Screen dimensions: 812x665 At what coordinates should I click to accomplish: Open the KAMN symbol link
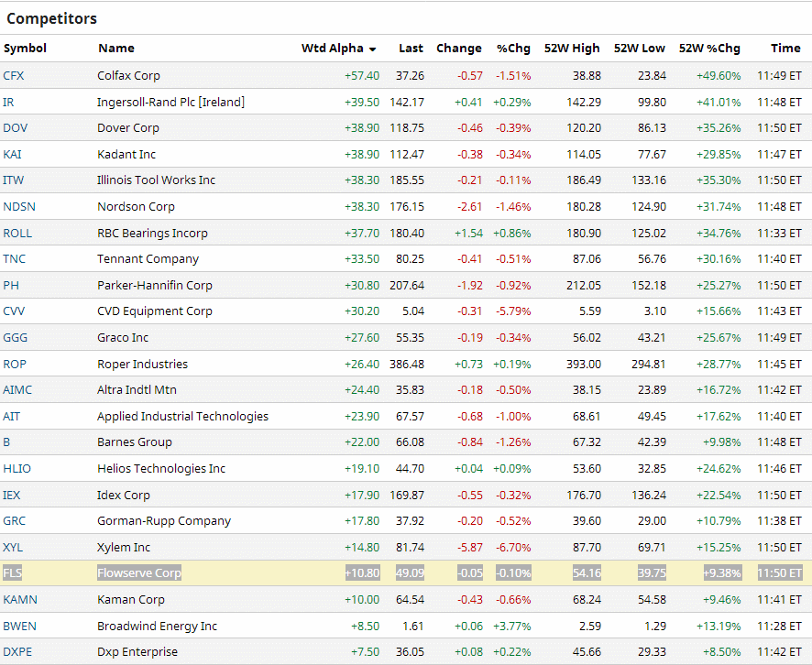[x=20, y=599]
